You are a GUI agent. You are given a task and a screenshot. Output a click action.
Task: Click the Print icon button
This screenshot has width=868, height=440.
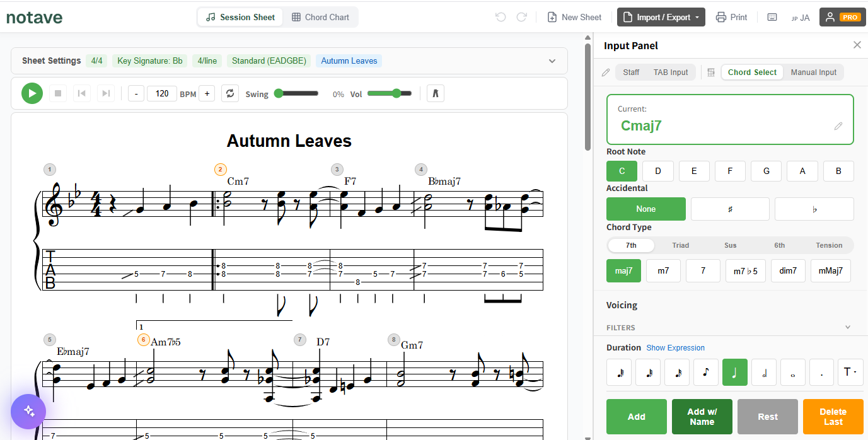tap(732, 17)
